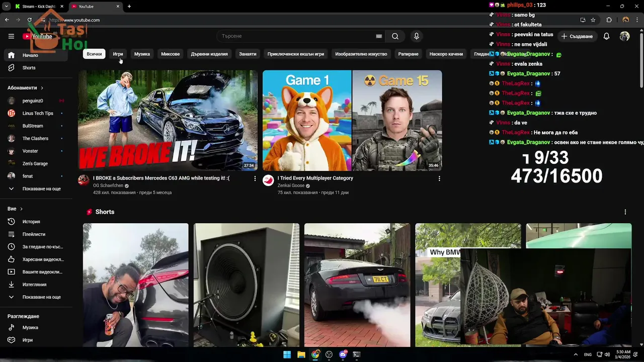Open the on-screen keyboard icon in search box

[379, 36]
